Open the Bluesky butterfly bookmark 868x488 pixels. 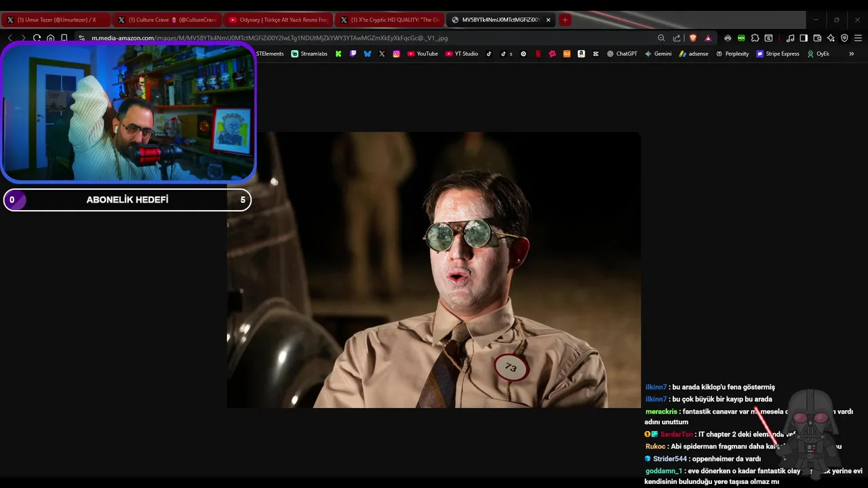368,54
